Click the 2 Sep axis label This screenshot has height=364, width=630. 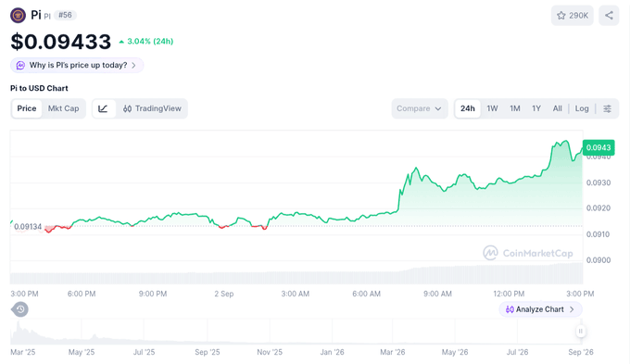224,294
